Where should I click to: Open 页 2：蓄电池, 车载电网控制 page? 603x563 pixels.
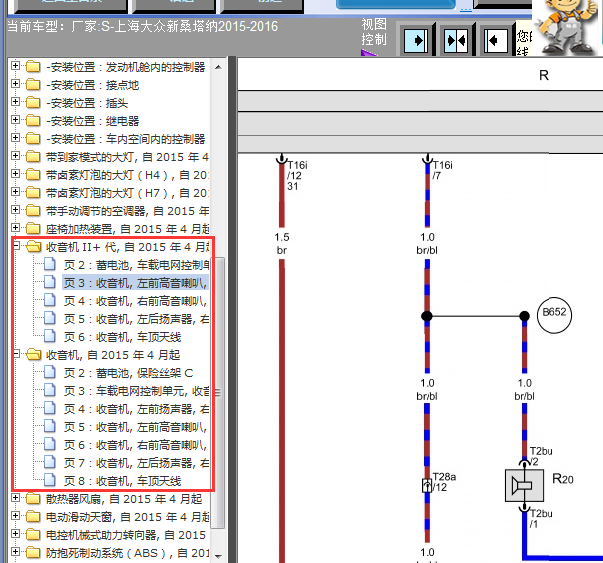point(136,265)
